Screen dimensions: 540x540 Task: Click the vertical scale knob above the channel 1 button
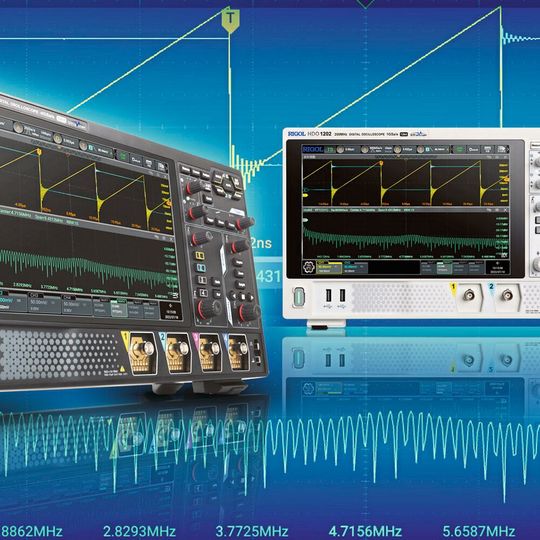(x=201, y=238)
